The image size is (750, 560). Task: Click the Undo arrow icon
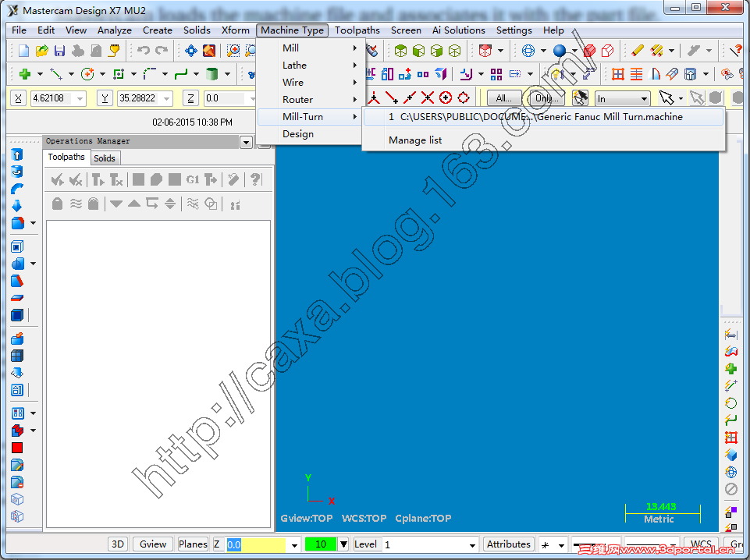pyautogui.click(x=144, y=51)
